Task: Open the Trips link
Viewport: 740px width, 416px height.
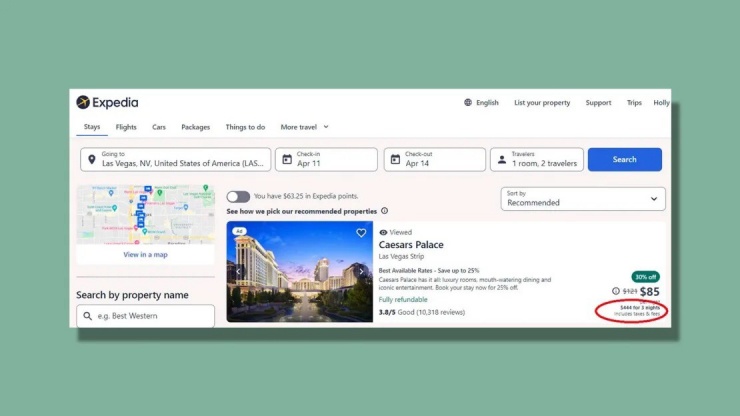Action: (634, 102)
